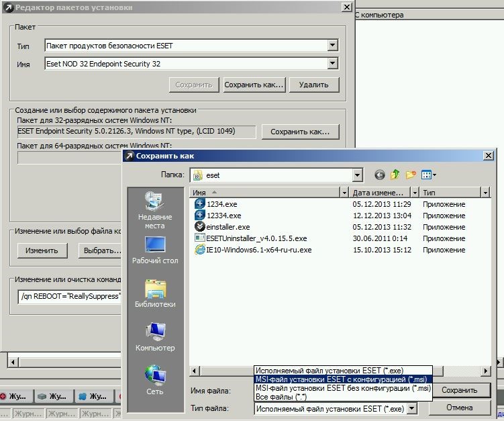The image size is (504, 421).
Task: Select the date 15.10.2013 15:12 cell
Action: (x=382, y=250)
